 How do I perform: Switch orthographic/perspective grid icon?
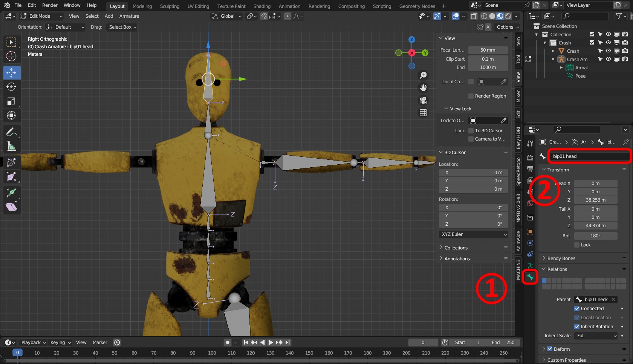[x=423, y=113]
